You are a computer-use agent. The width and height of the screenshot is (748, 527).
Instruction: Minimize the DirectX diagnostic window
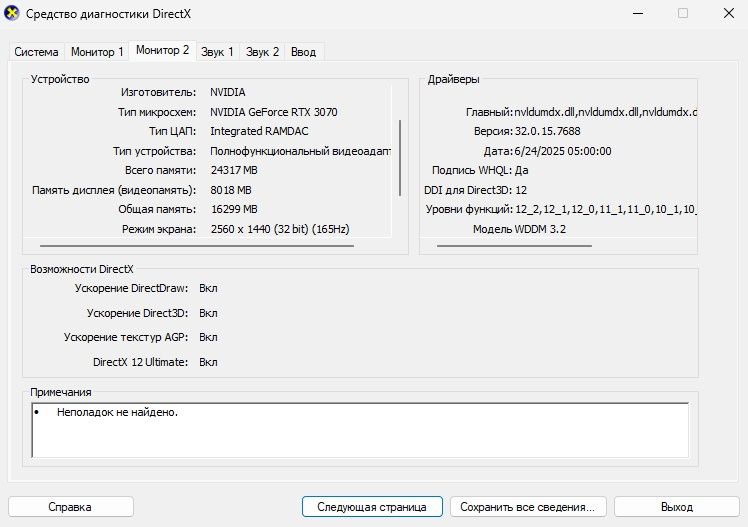[x=638, y=13]
